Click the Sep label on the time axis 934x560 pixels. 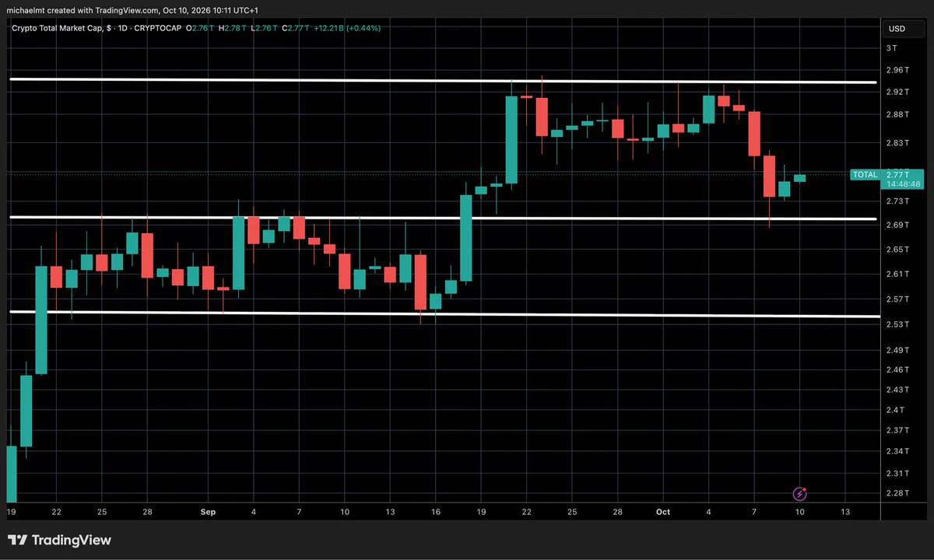pos(208,512)
